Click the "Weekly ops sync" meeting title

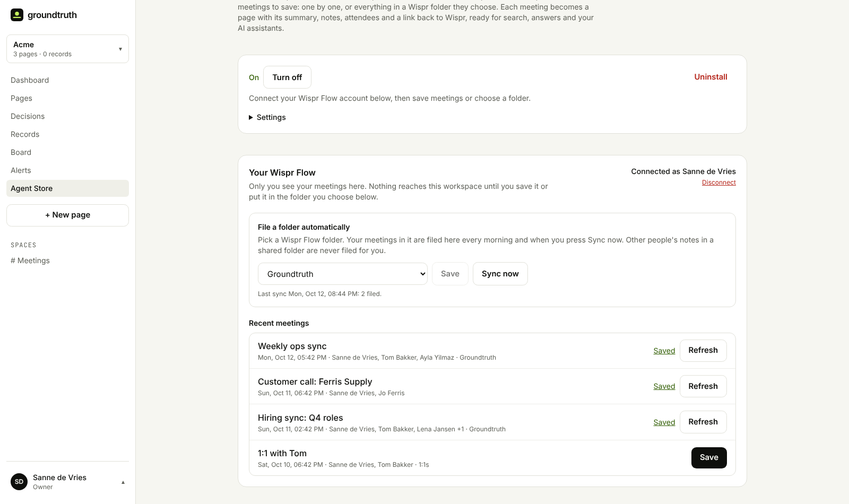tap(292, 346)
